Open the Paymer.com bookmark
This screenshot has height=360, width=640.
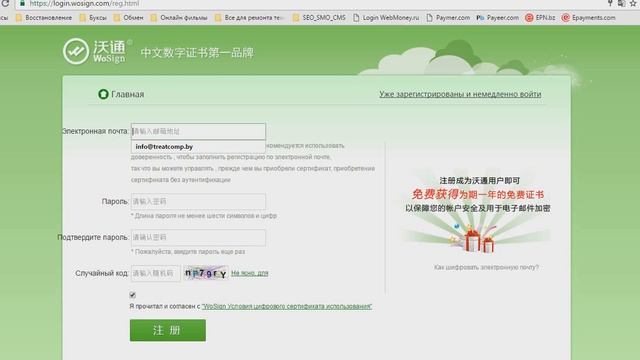coord(448,18)
